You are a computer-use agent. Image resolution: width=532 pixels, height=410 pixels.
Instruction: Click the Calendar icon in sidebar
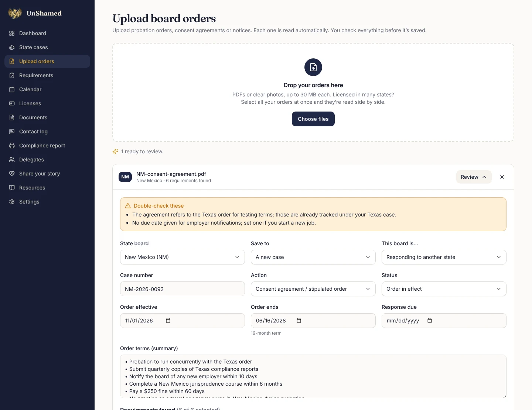click(12, 89)
